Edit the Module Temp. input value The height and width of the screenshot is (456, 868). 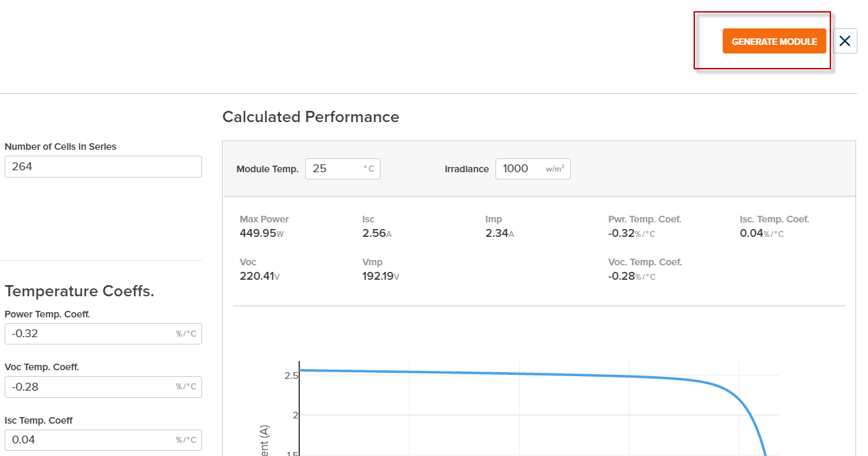click(x=343, y=169)
